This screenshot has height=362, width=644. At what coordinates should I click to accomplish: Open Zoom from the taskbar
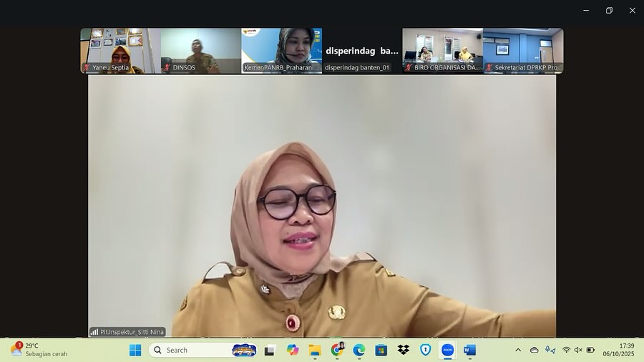(x=447, y=350)
